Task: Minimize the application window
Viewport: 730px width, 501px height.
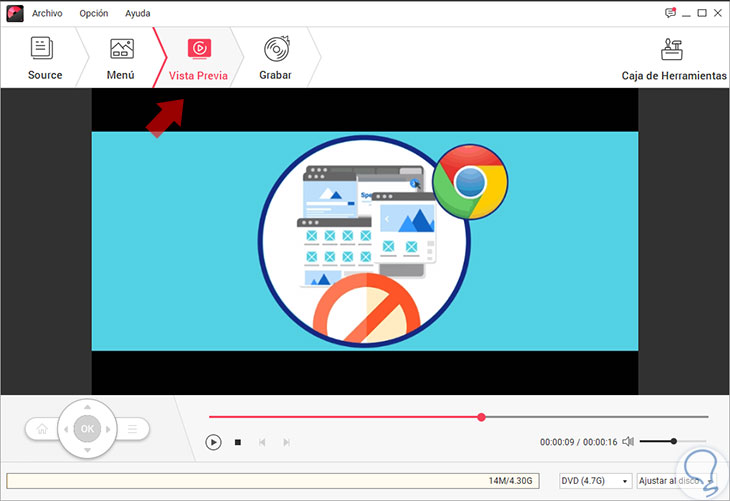Action: point(686,14)
